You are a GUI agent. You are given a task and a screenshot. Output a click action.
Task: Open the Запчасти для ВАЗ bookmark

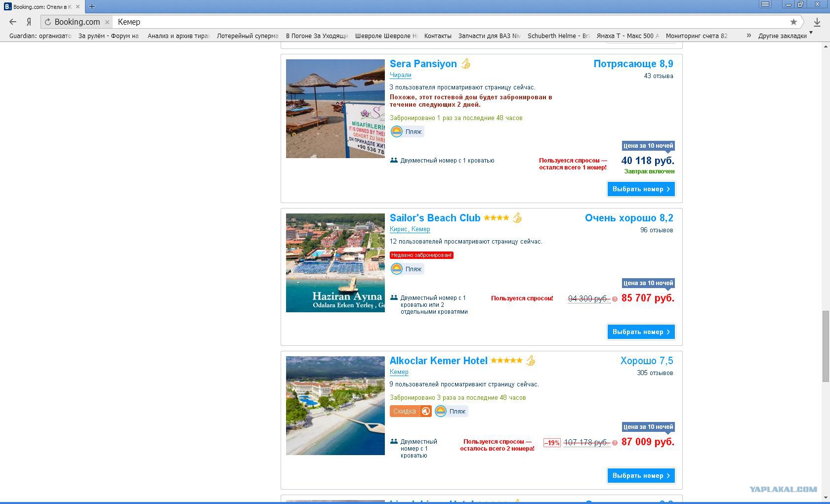(x=489, y=36)
